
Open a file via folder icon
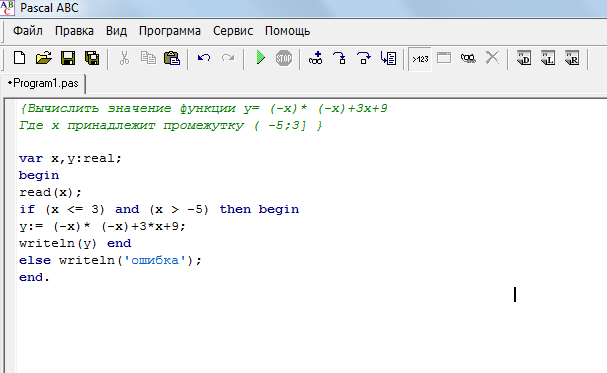point(44,58)
